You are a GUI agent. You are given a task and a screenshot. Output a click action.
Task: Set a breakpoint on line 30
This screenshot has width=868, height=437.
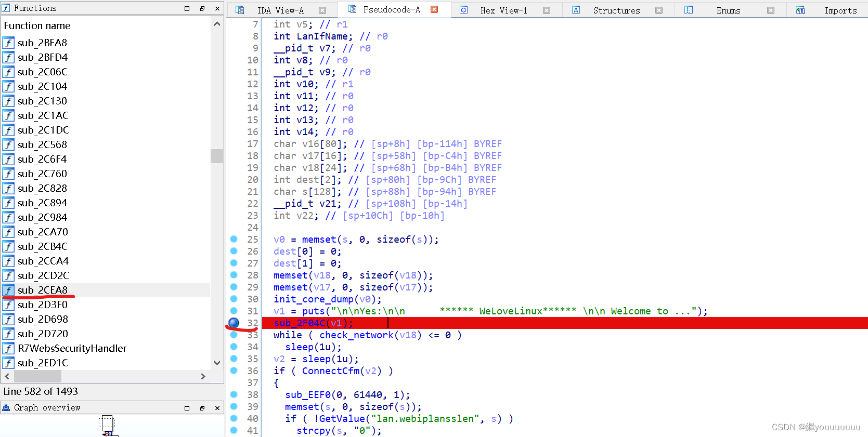click(x=234, y=299)
